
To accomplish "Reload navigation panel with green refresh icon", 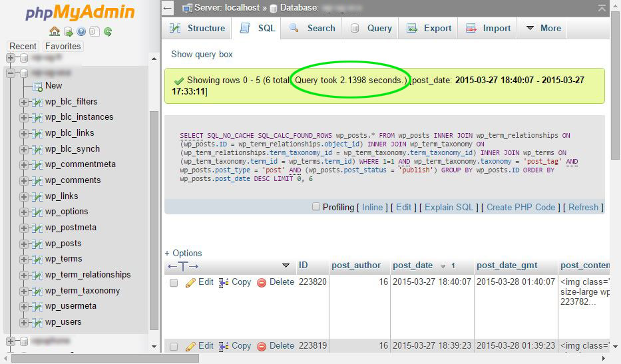I will tap(108, 31).
